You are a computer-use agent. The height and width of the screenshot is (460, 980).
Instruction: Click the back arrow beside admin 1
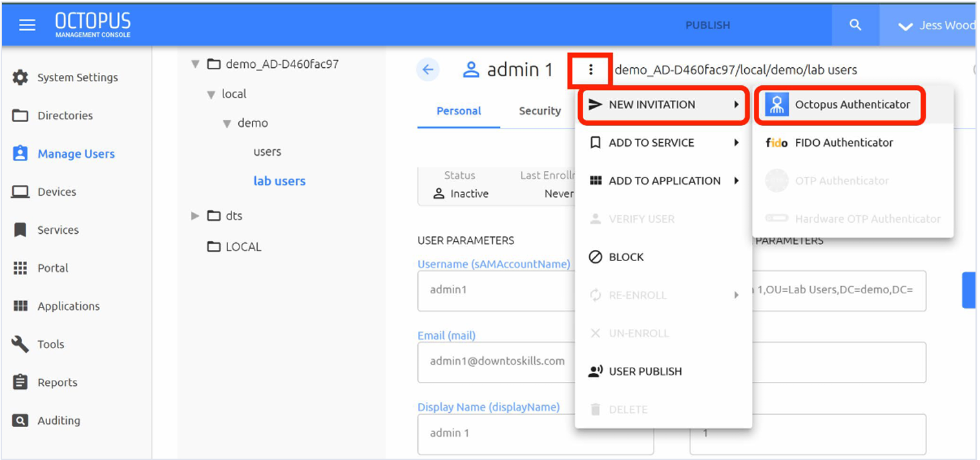coord(428,70)
